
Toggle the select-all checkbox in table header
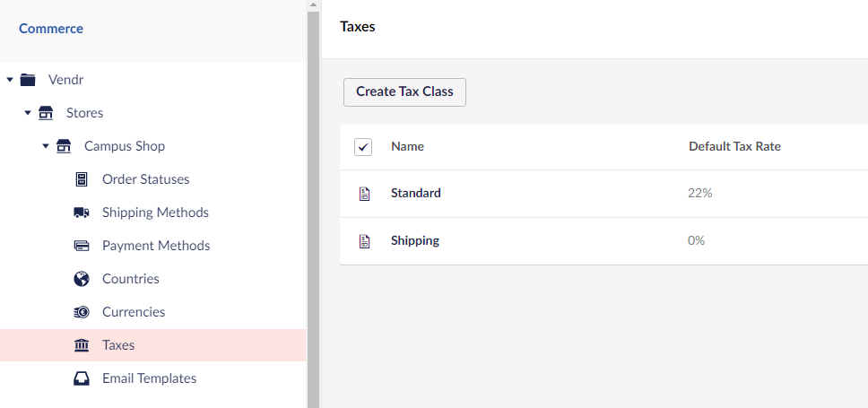click(363, 147)
